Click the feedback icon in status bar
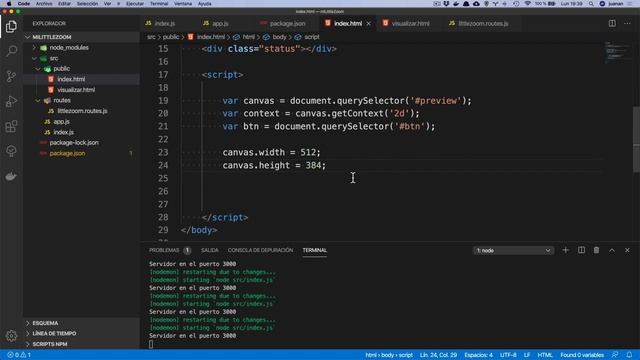This screenshot has width=640, height=360. [x=615, y=355]
